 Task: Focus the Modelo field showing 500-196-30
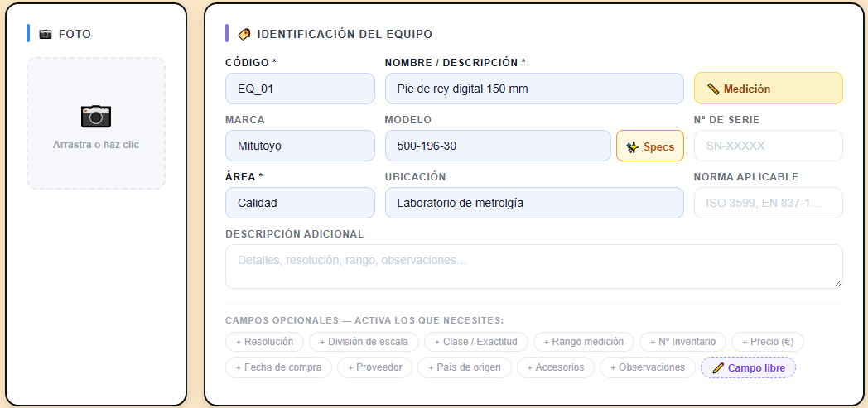(499, 146)
